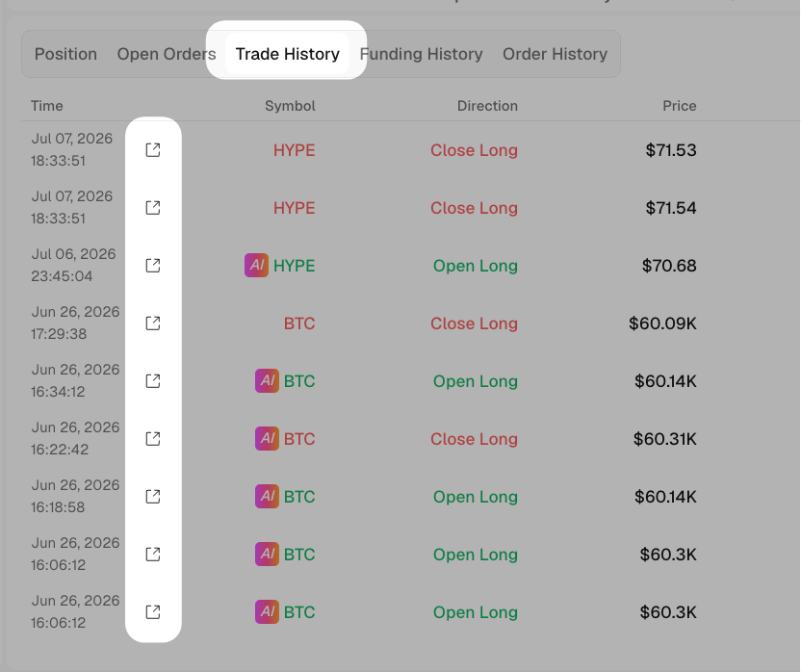Select the Trade History tab
801x672 pixels.
(x=287, y=54)
